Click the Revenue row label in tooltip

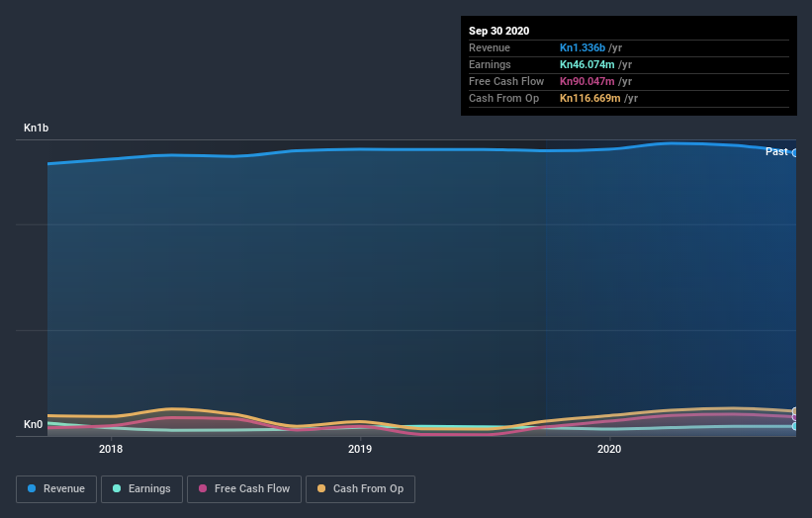tap(490, 47)
